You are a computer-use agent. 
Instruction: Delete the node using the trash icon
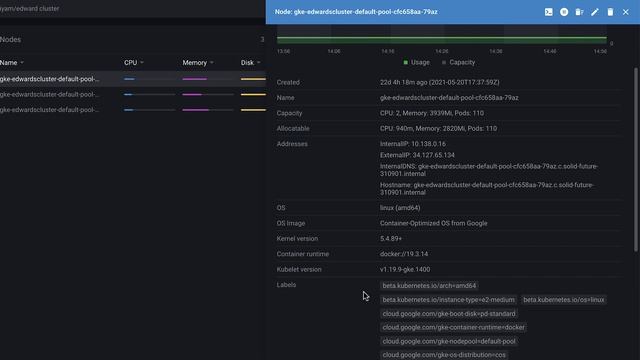[610, 12]
